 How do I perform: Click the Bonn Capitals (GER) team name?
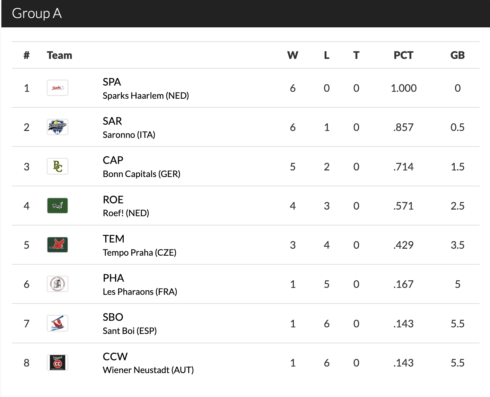141,174
